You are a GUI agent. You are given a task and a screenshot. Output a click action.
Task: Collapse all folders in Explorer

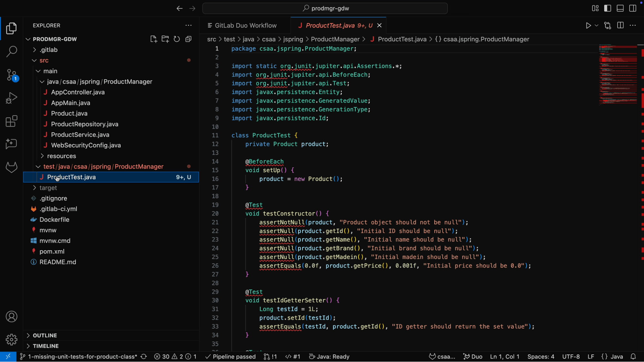click(188, 39)
